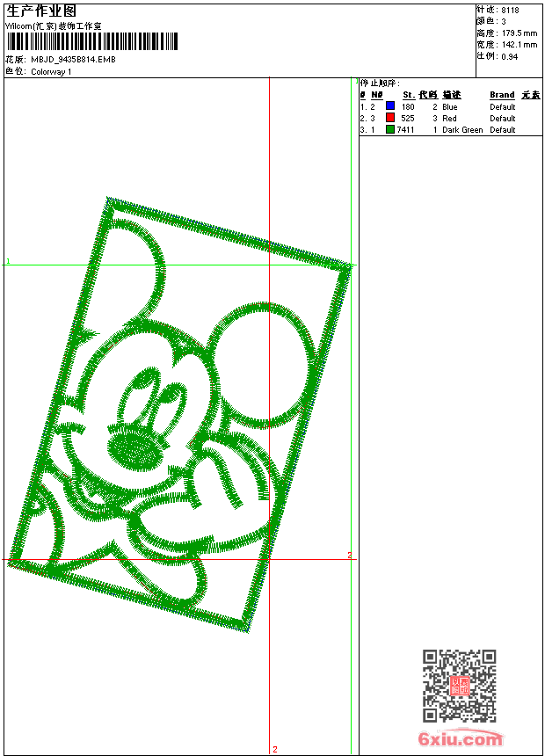Select the 'Wilcom(汇京)' studio name text
The width and height of the screenshot is (545, 756).
(32, 25)
